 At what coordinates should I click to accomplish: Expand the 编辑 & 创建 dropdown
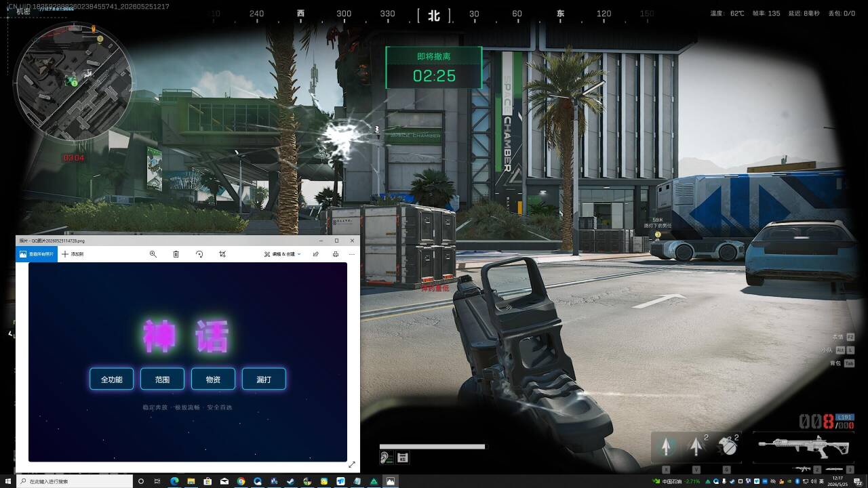coord(283,254)
